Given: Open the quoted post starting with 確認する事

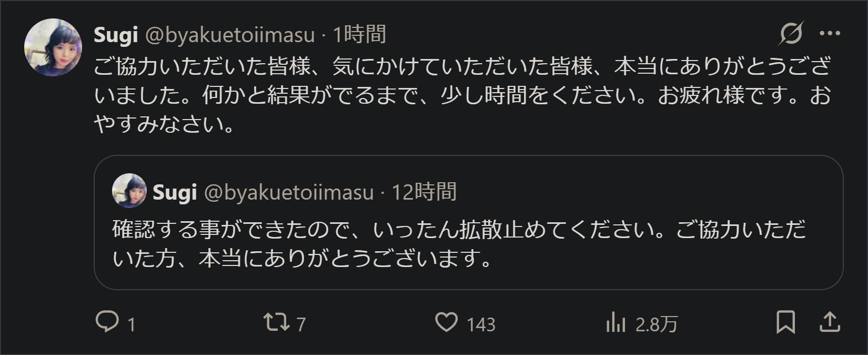Looking at the screenshot, I should [458, 244].
